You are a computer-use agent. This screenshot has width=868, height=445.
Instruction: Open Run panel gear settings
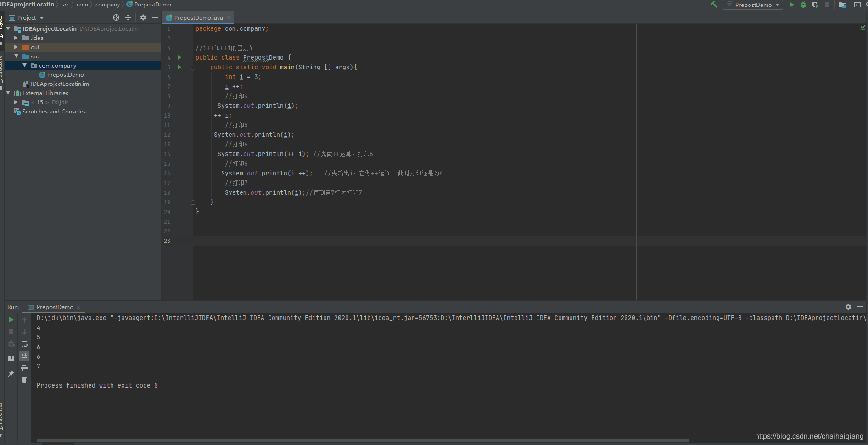848,307
